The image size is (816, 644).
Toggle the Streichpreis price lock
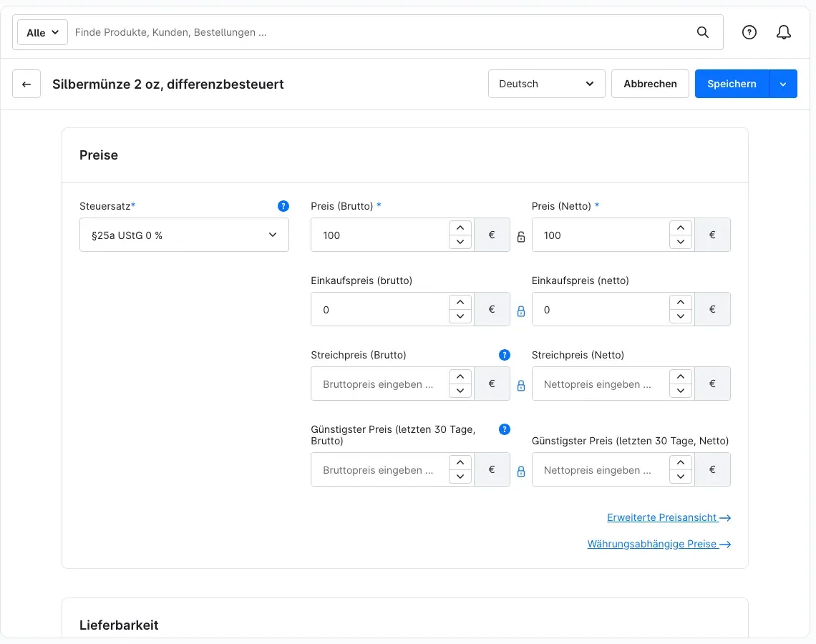click(521, 386)
